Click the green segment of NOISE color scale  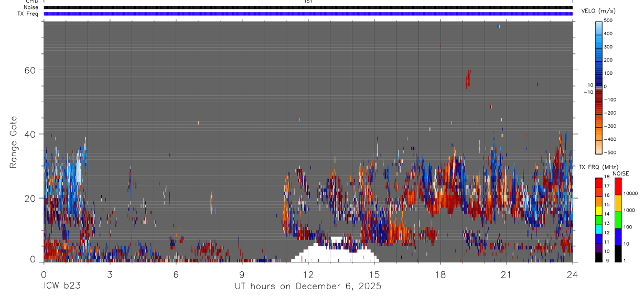[x=618, y=220]
